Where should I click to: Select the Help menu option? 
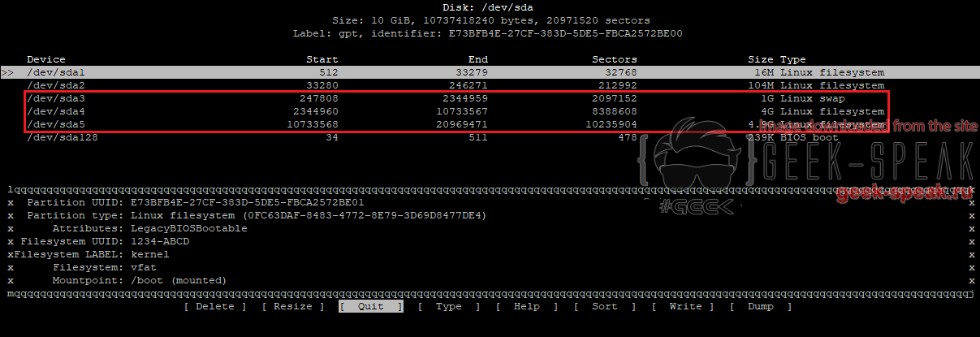click(x=527, y=306)
